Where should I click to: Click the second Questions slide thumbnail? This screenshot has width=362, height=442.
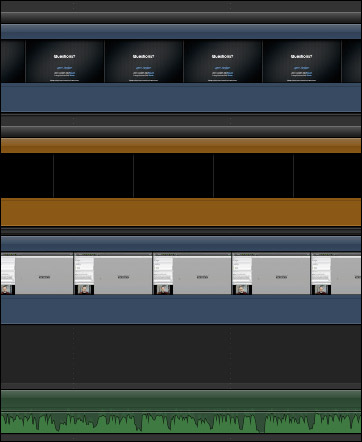point(144,61)
